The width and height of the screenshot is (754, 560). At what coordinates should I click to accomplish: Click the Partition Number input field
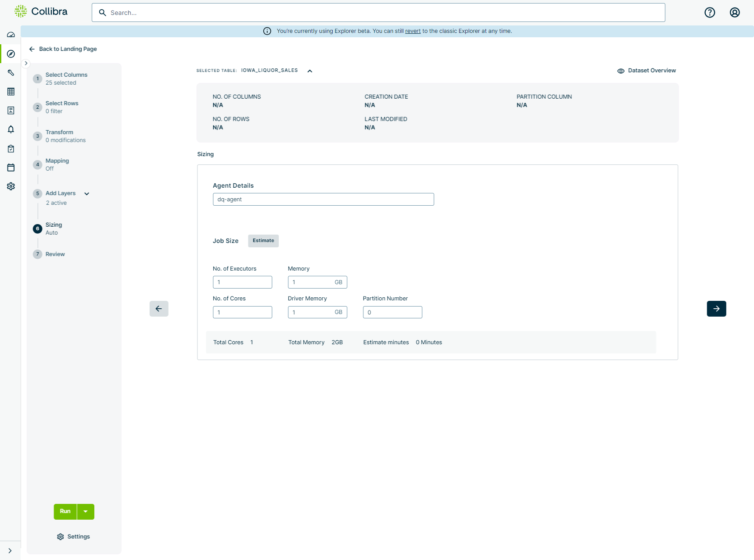pyautogui.click(x=392, y=312)
